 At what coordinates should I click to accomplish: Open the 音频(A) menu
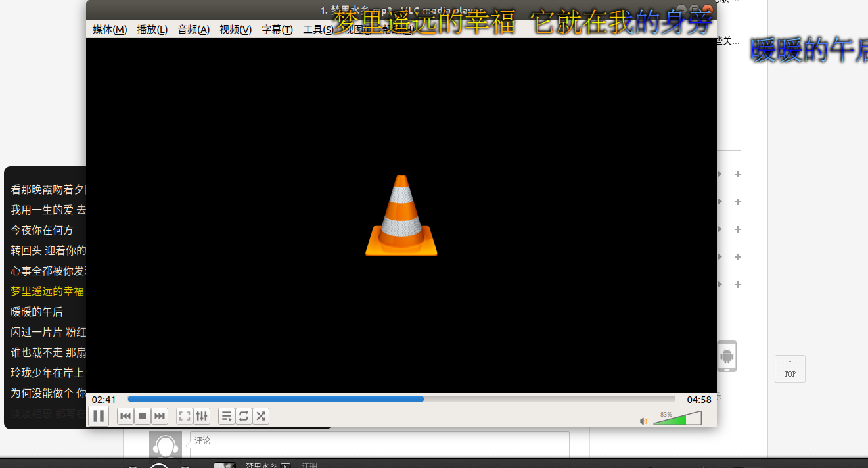coord(194,30)
